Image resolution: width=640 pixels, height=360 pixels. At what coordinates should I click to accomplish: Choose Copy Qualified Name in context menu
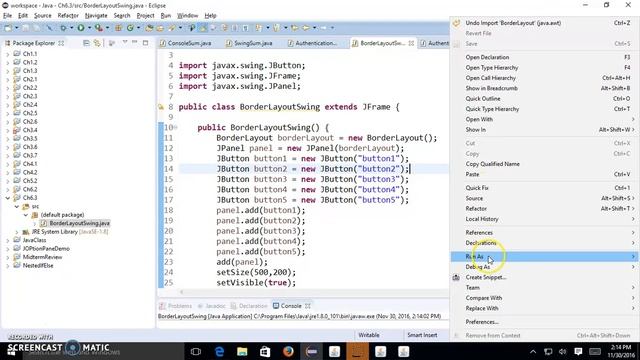tap(544, 164)
